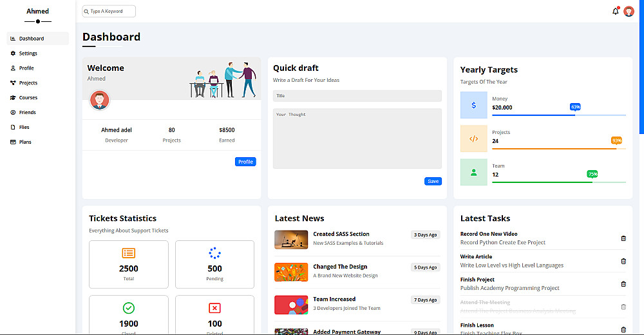Click the Team user icon tile
The height and width of the screenshot is (335, 644).
tap(473, 172)
